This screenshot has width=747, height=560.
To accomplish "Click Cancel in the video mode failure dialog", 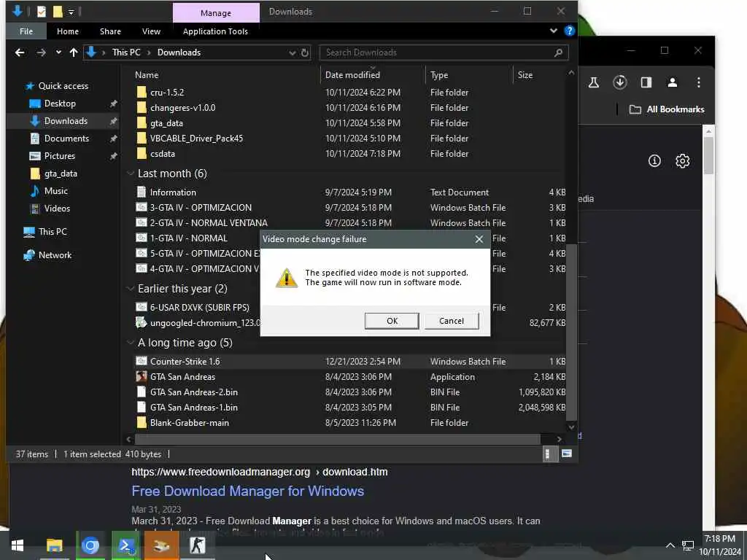I will click(x=451, y=321).
